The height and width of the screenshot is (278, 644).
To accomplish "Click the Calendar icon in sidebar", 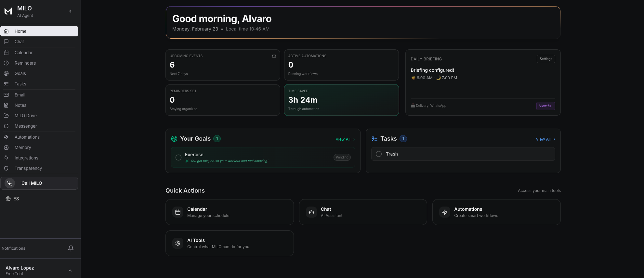I will [6, 53].
